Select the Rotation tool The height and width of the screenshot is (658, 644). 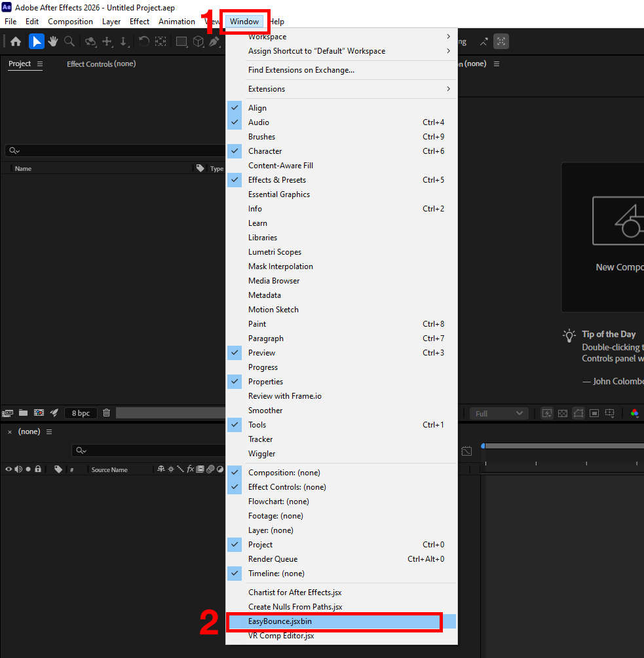(144, 41)
